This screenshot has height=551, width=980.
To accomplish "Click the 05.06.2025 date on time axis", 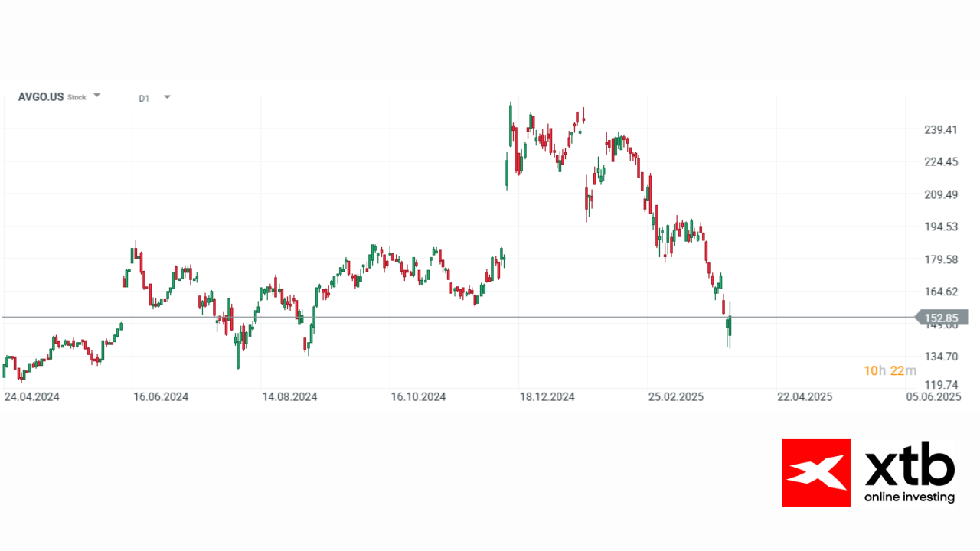I will 933,396.
